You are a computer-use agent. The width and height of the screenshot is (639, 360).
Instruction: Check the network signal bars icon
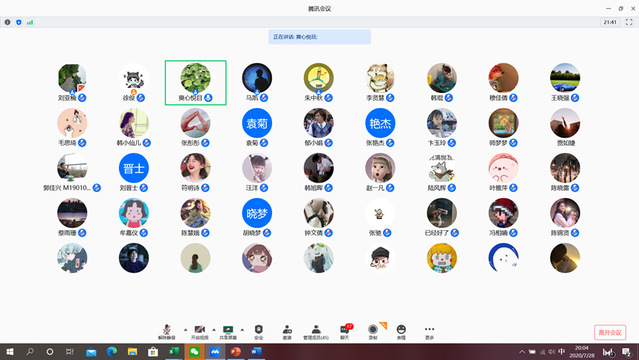(x=30, y=22)
